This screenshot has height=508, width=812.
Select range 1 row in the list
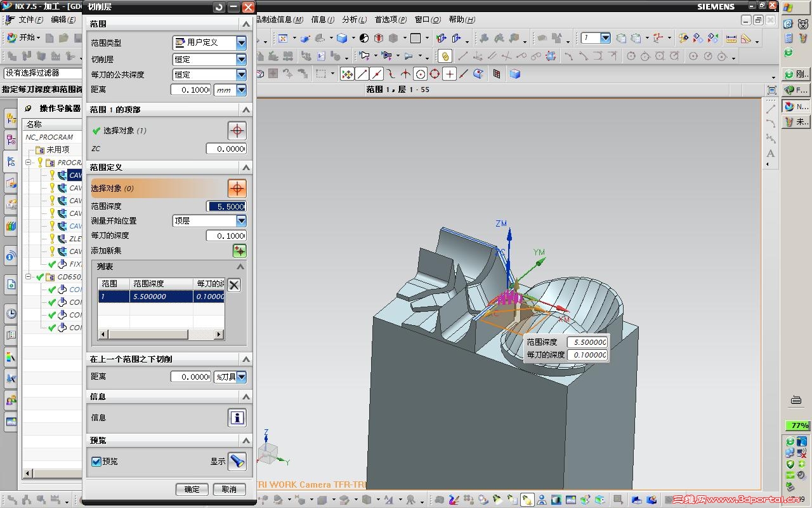click(161, 297)
